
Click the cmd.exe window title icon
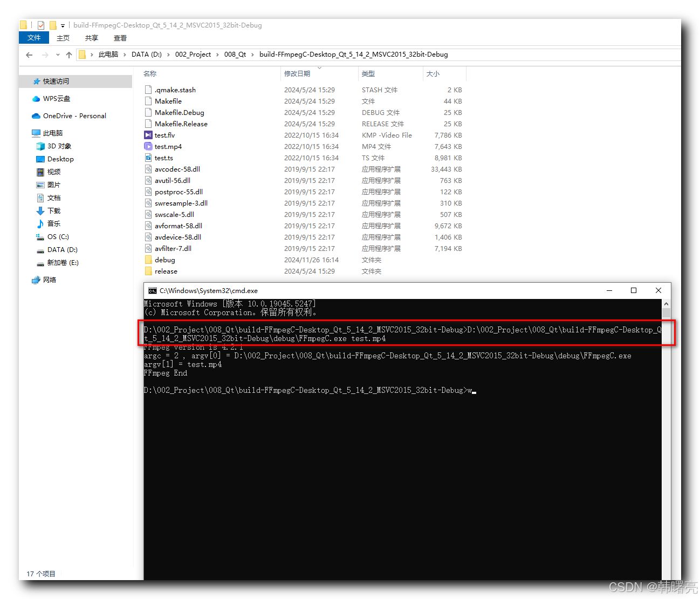(153, 290)
